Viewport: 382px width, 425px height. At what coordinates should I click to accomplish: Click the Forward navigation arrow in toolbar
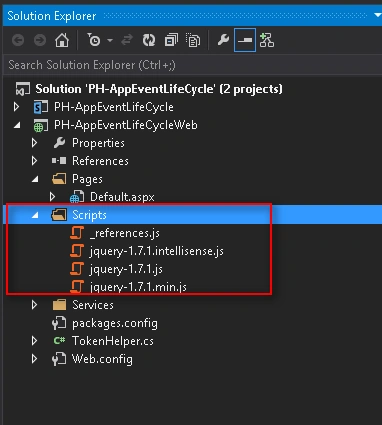[40, 41]
